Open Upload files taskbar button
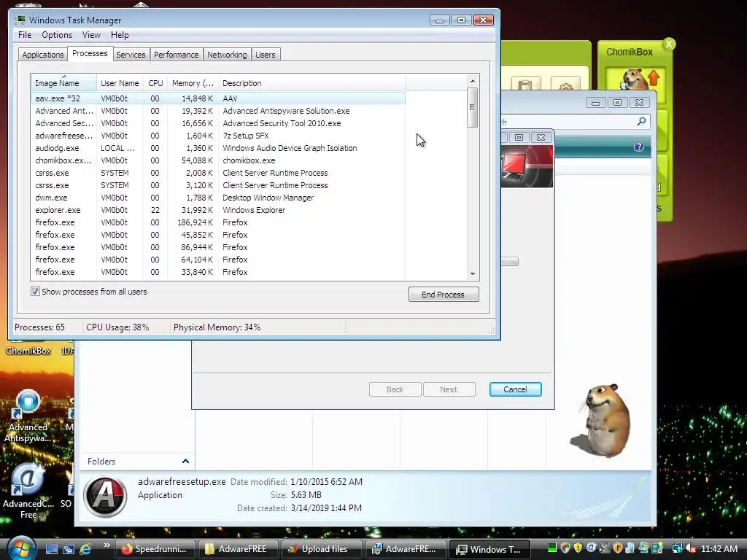747x560 pixels. point(321,549)
